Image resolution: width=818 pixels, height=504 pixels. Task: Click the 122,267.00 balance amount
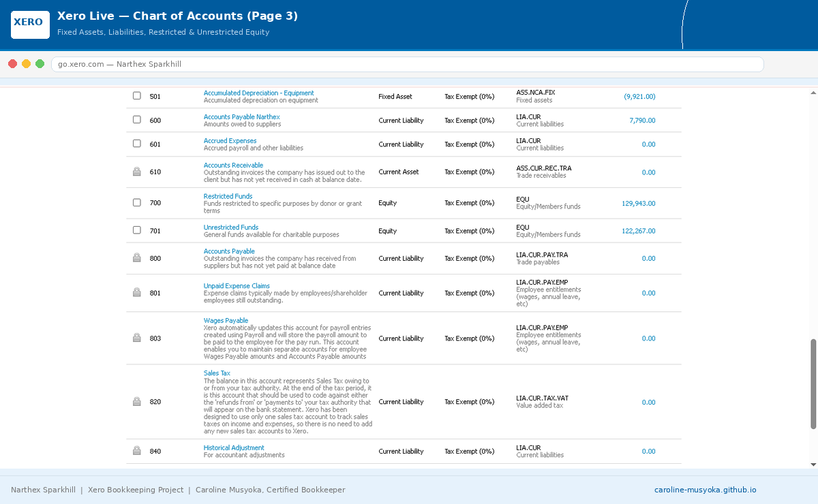pyautogui.click(x=639, y=231)
